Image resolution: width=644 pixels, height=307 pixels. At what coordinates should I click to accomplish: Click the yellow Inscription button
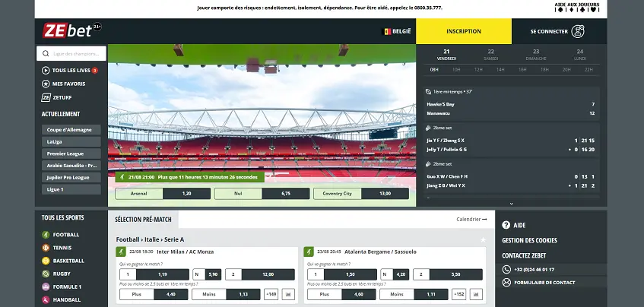click(464, 31)
